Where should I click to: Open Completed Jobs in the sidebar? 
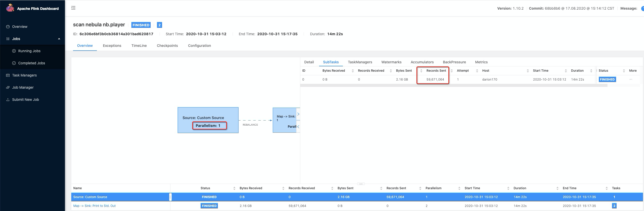pyautogui.click(x=31, y=63)
